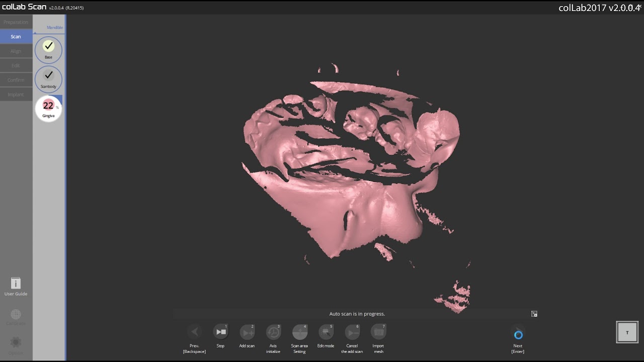This screenshot has height=362, width=644.
Task: Click the 'Auto scan is in progress.' status text
Action: pyautogui.click(x=357, y=314)
